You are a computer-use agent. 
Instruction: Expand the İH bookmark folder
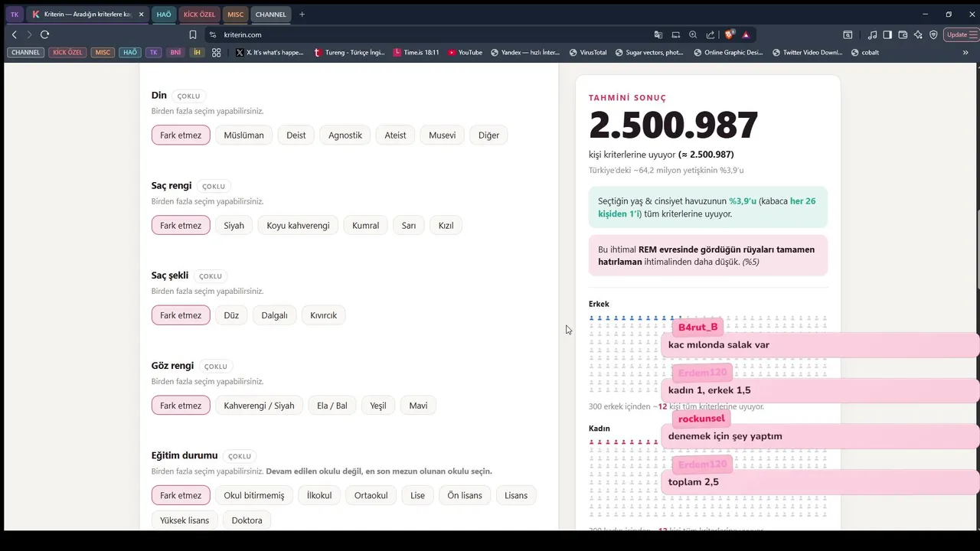tap(197, 53)
